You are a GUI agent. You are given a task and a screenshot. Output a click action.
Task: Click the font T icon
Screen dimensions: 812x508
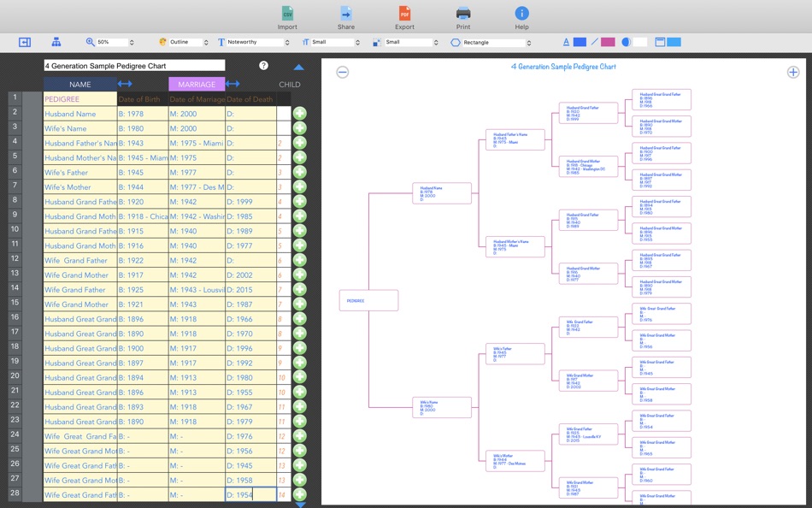pos(221,42)
